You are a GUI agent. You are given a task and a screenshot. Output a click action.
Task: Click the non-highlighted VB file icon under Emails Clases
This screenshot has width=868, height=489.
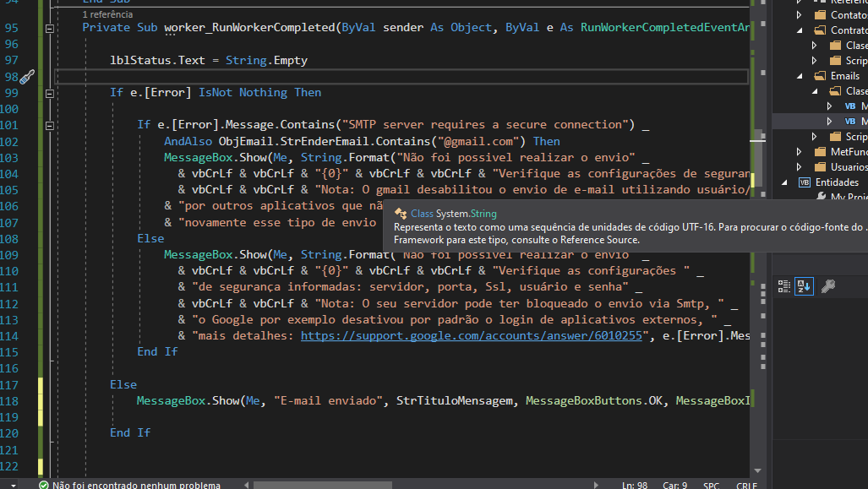pos(850,106)
